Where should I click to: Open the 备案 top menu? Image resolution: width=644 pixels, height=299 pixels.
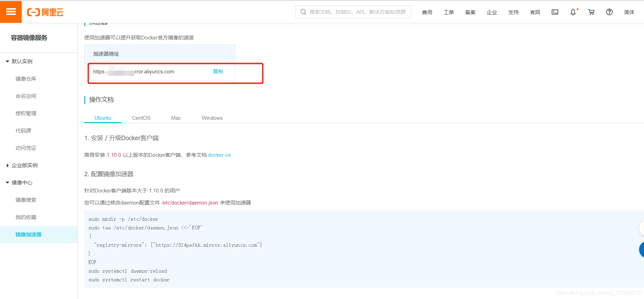click(470, 12)
